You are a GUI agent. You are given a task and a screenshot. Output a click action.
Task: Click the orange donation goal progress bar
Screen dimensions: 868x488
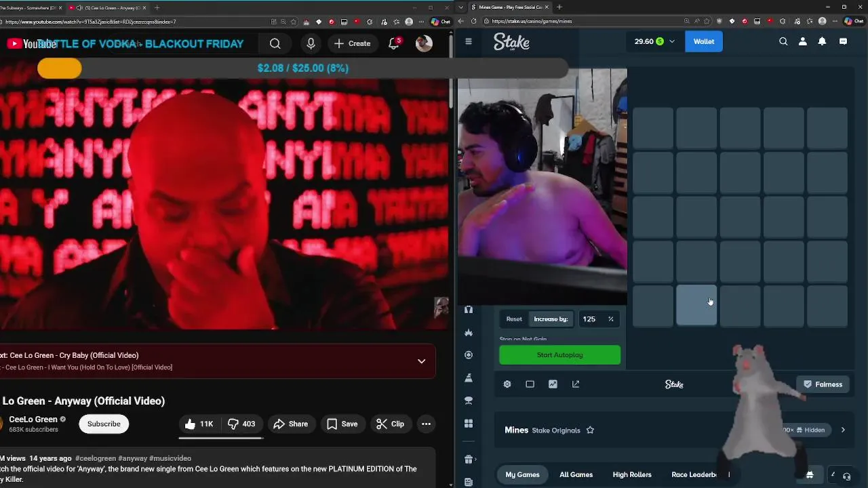click(60, 68)
